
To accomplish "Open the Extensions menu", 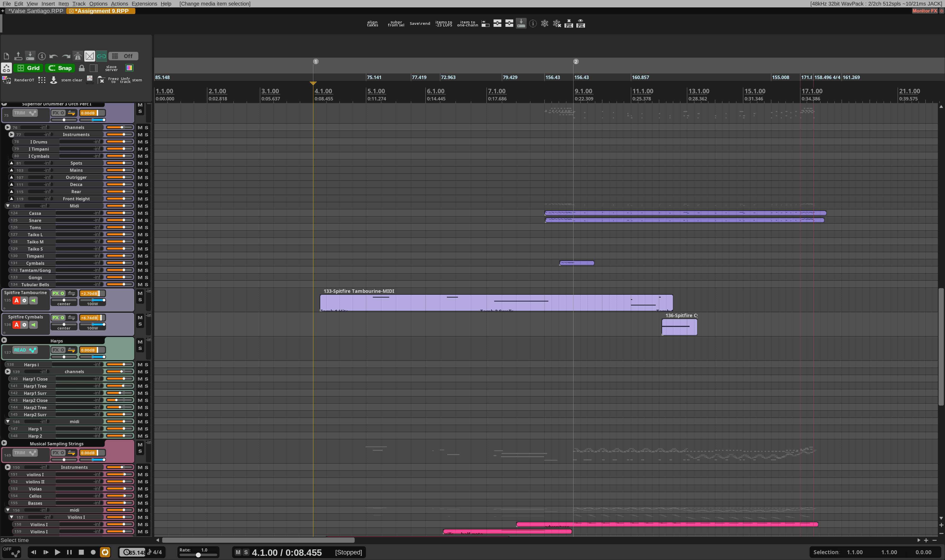I will [144, 4].
